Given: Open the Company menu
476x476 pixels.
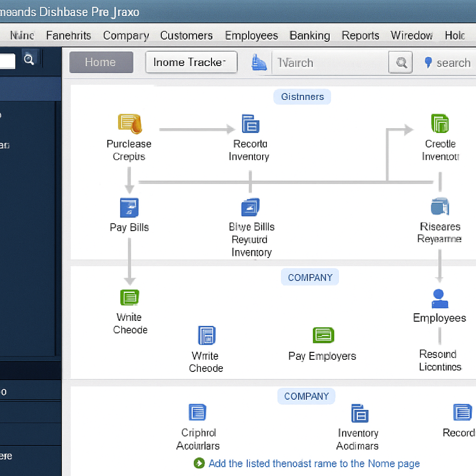Looking at the screenshot, I should point(126,35).
